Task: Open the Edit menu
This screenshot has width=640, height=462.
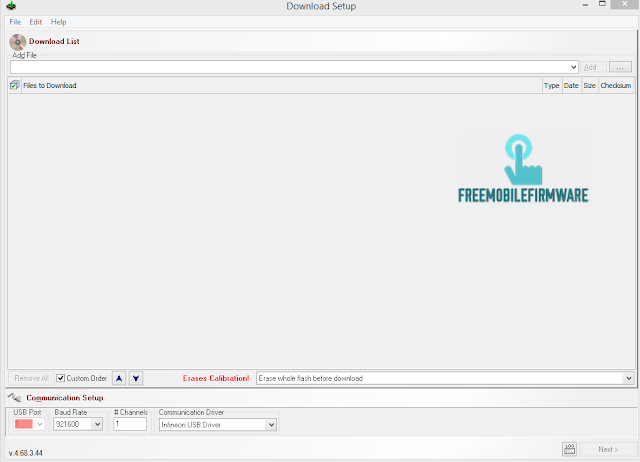Action: (36, 22)
